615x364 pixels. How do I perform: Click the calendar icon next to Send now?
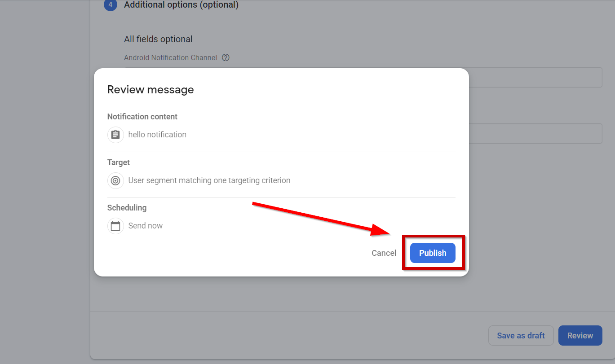point(115,226)
